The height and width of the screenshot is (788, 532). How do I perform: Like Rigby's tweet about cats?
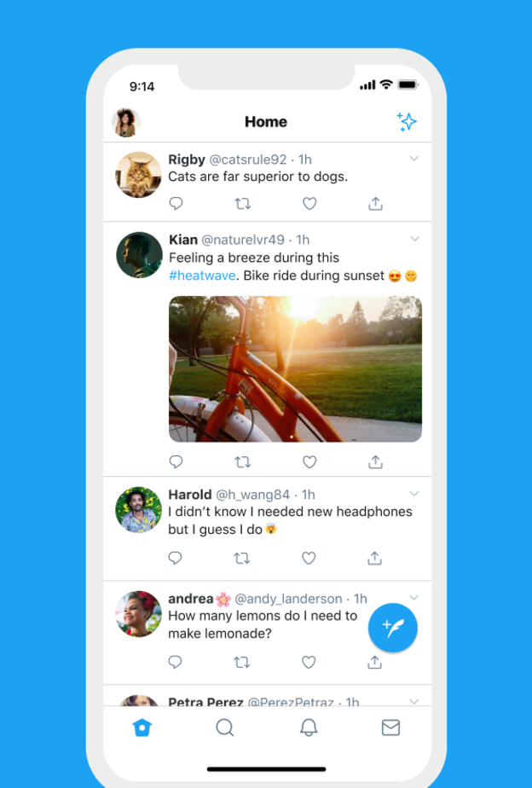point(309,204)
